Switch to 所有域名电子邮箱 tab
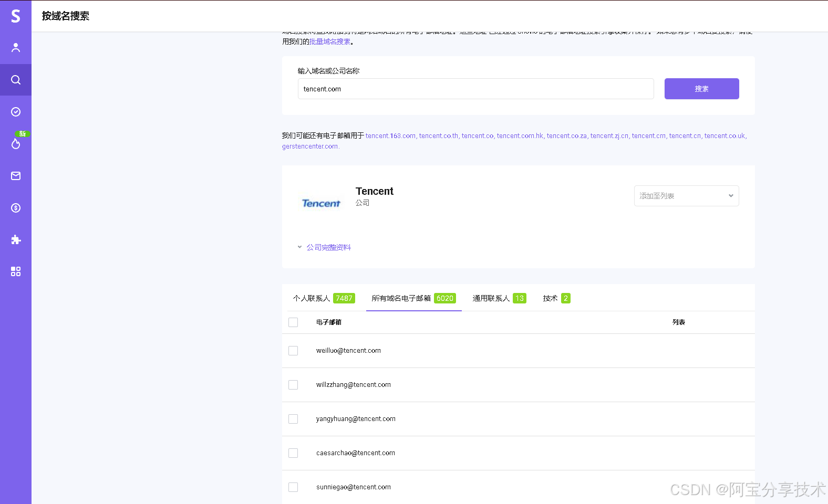Screen dimensions: 828x504 [x=413, y=298]
